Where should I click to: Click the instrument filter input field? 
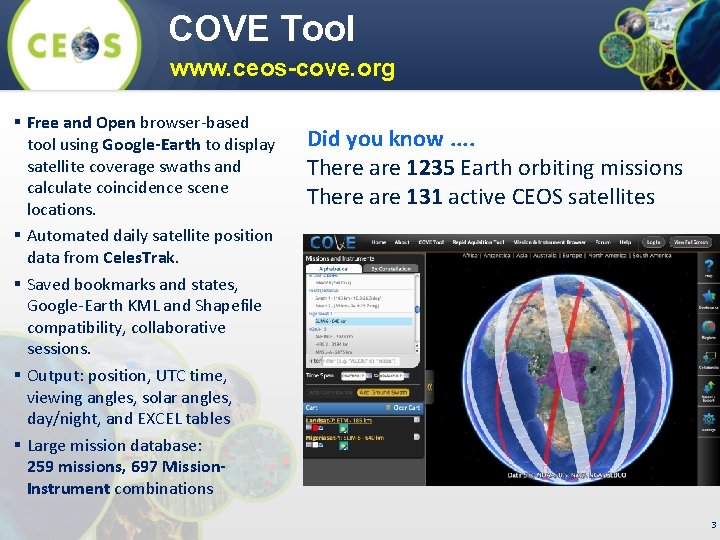point(362,361)
